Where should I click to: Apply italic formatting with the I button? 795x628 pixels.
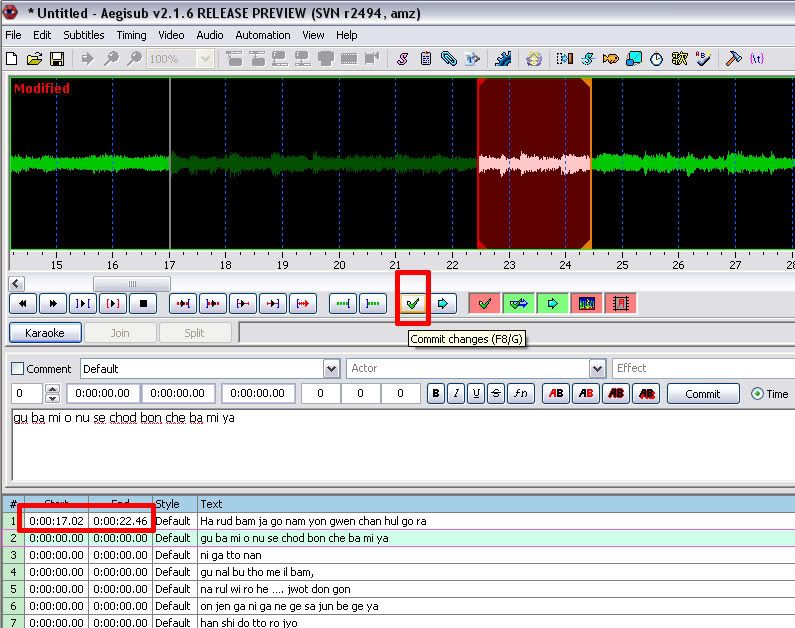click(456, 394)
